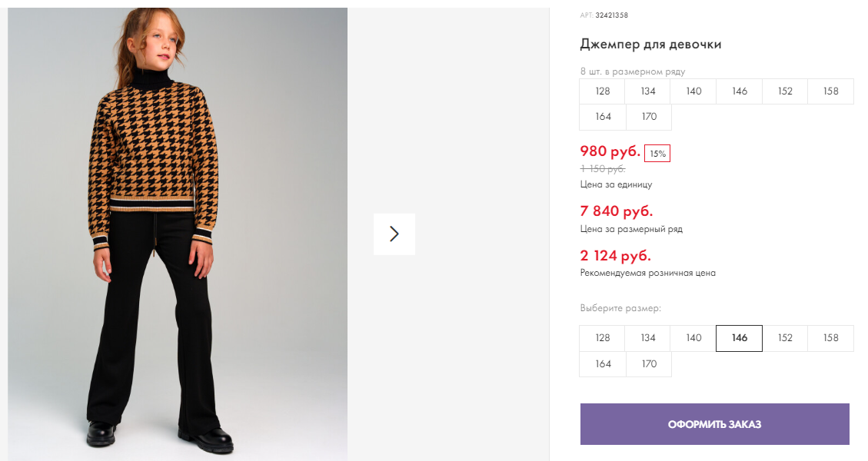Select size 164 in choose size section
The height and width of the screenshot is (461, 868).
point(603,364)
